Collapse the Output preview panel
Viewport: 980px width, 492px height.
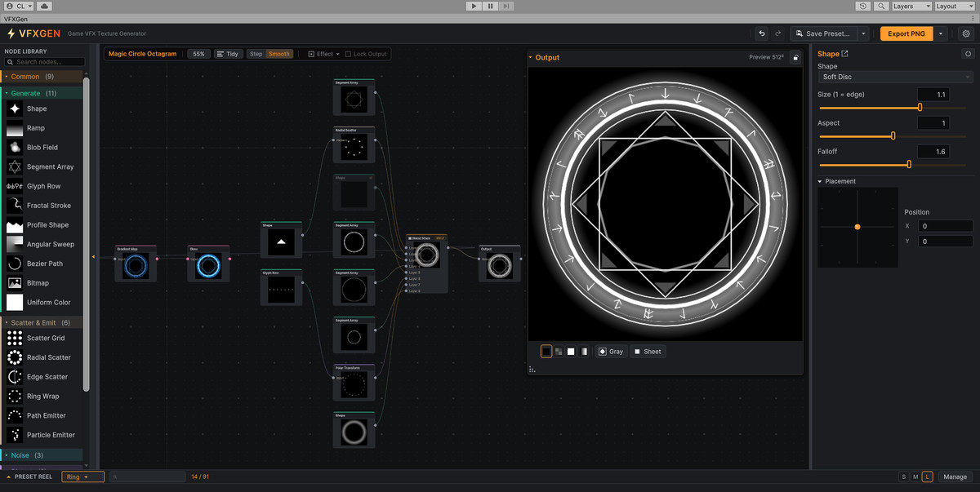(530, 58)
